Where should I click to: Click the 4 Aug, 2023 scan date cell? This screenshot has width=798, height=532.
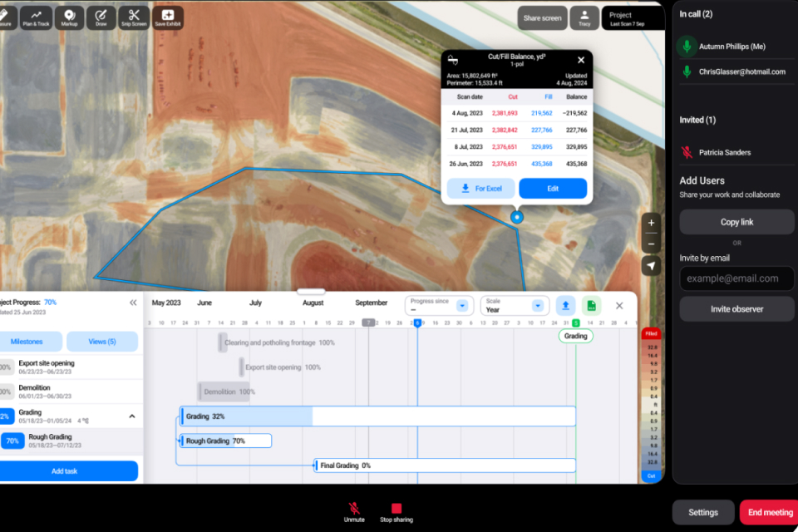coord(466,114)
